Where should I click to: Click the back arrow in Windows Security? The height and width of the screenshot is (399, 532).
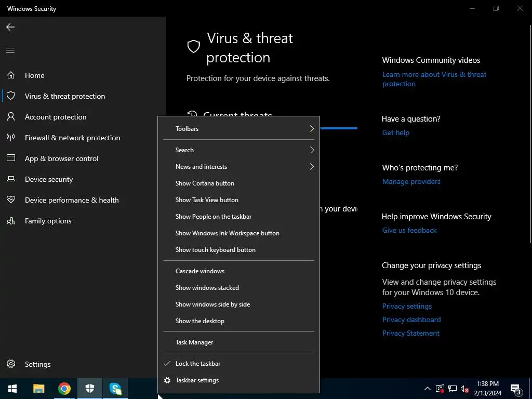click(10, 27)
